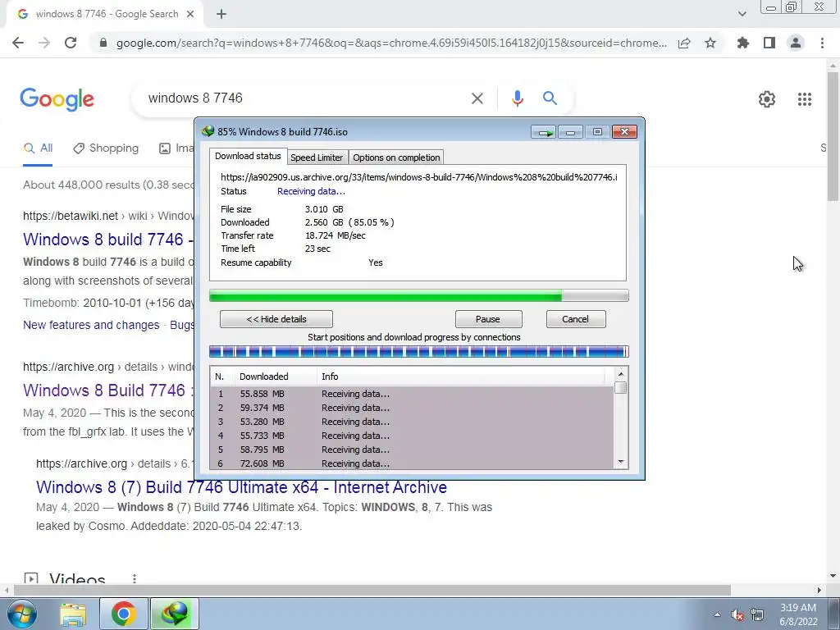Open Videos section three-dot options
Screen dimensions: 840x630
pyautogui.click(x=135, y=579)
